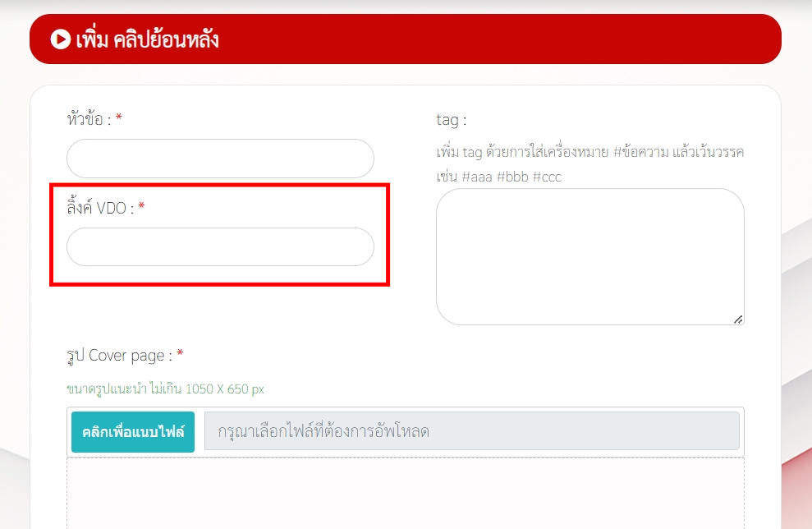Click the รูป Cover page label
812x529 pixels.
(119, 356)
